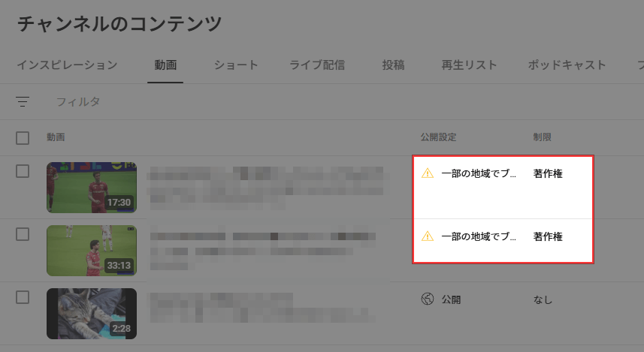Screen dimensions: 644x352
Task: Select the 投稿 tab
Action: tap(394, 65)
